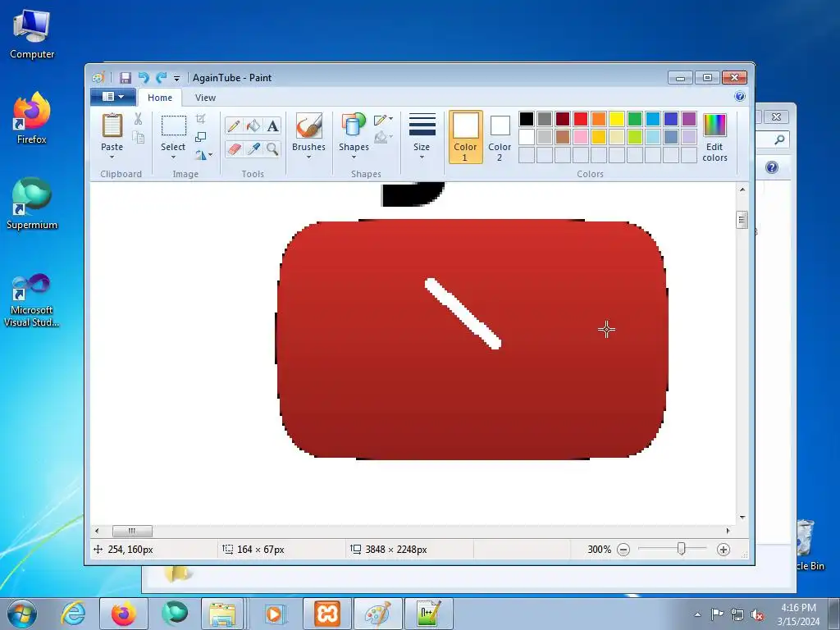Expand the Brushes dropdown arrow

[308, 157]
